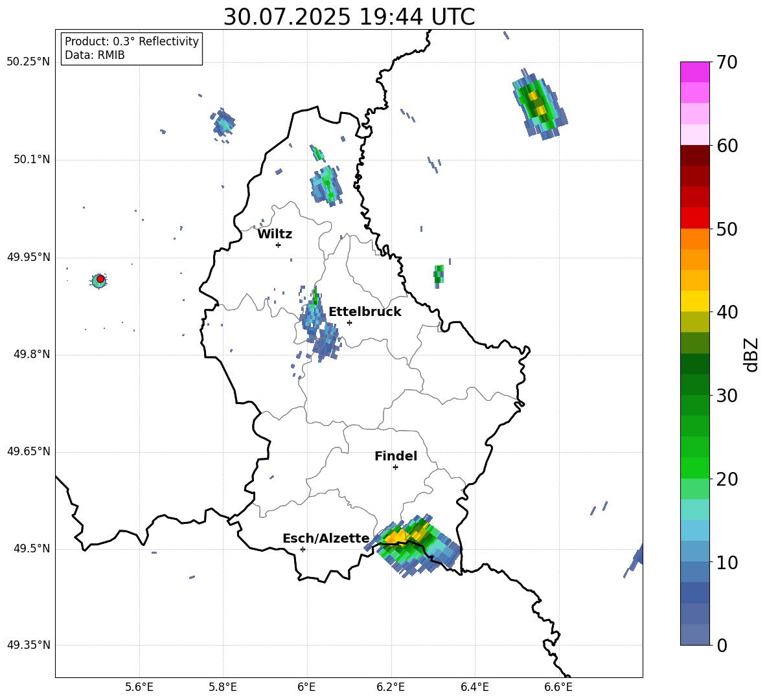
Task: Click the Findel location cross marker
Action: point(395,468)
